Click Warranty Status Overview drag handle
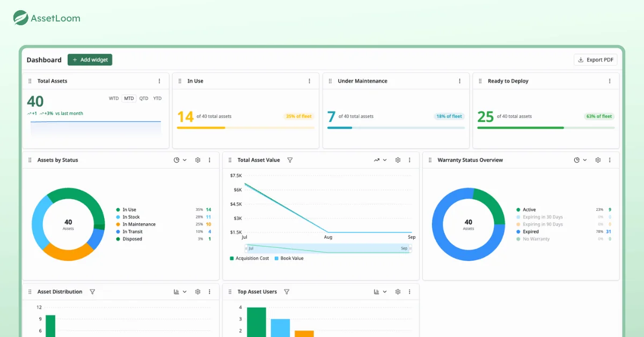This screenshot has width=644, height=337. pyautogui.click(x=430, y=160)
